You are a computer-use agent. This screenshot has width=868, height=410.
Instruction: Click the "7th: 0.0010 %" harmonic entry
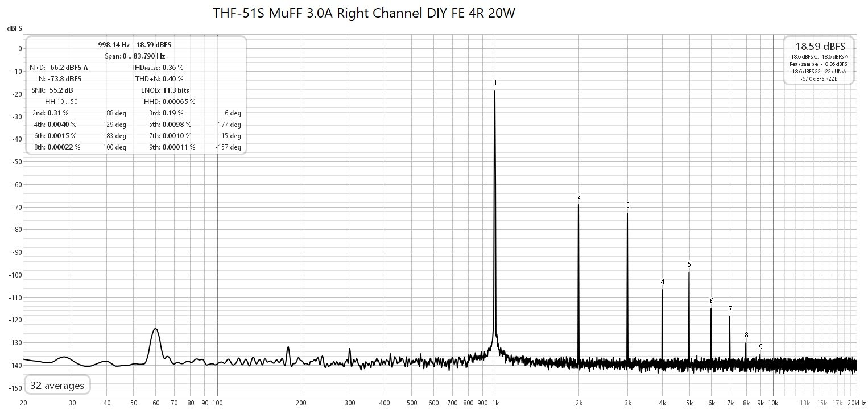click(170, 135)
